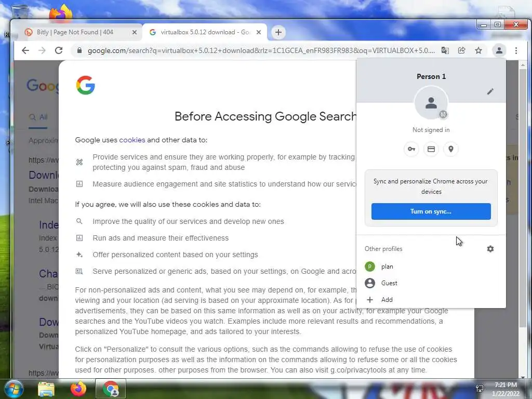Click the address bar URL field
The image size is (532, 399).
point(261,50)
